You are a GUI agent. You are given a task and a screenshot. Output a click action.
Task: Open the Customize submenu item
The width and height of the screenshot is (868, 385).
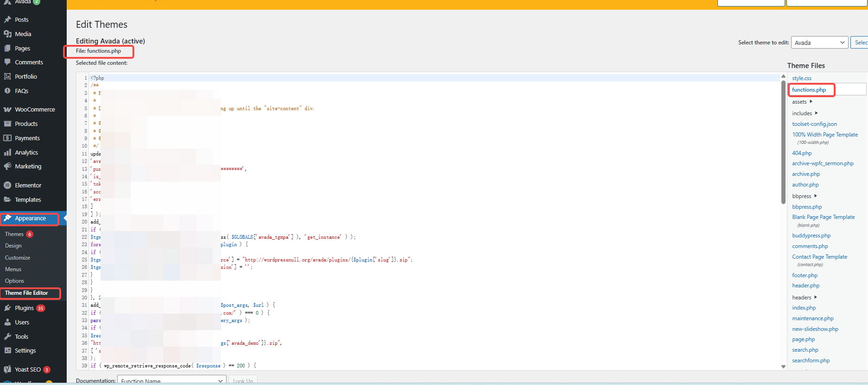[18, 258]
